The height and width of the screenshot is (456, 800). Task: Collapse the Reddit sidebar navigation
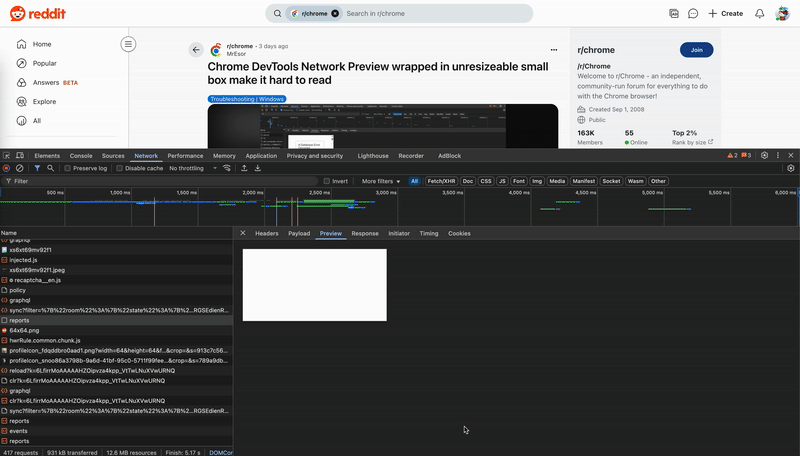pyautogui.click(x=129, y=44)
